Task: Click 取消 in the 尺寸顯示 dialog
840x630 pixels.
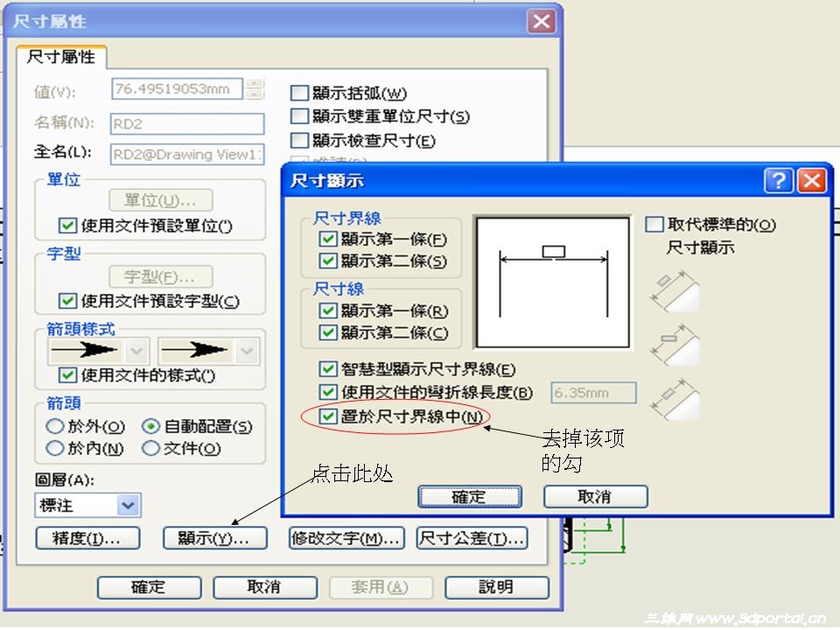Action: 596,497
